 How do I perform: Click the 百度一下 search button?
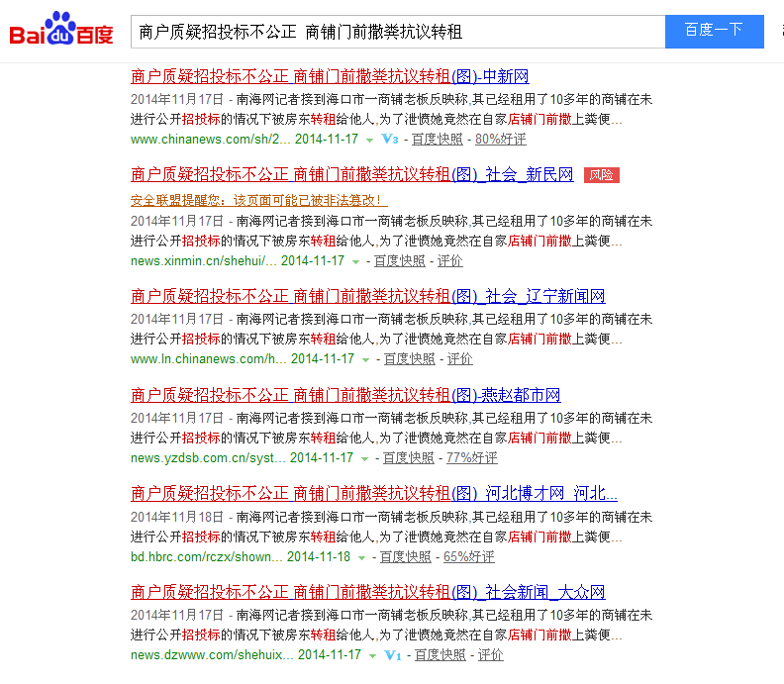[714, 32]
